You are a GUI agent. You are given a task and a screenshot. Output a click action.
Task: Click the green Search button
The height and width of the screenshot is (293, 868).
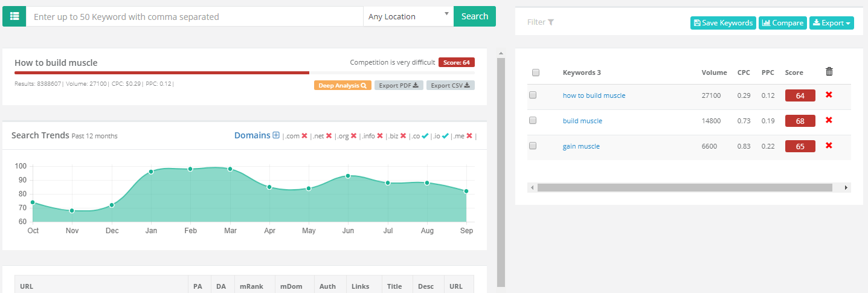pos(474,16)
